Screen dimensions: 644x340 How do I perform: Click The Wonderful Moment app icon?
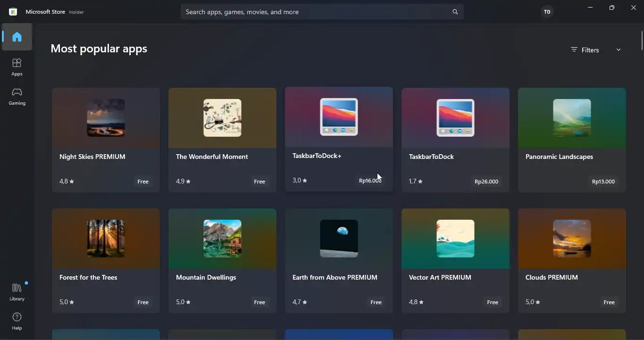222,117
